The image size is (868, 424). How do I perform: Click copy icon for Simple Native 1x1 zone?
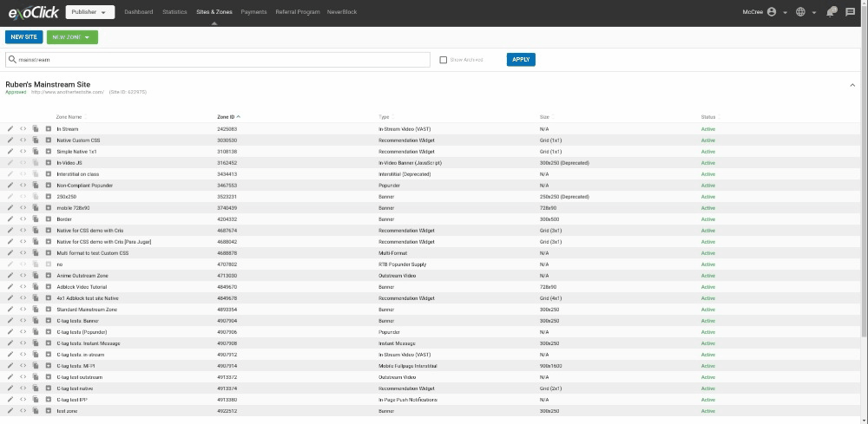click(36, 152)
